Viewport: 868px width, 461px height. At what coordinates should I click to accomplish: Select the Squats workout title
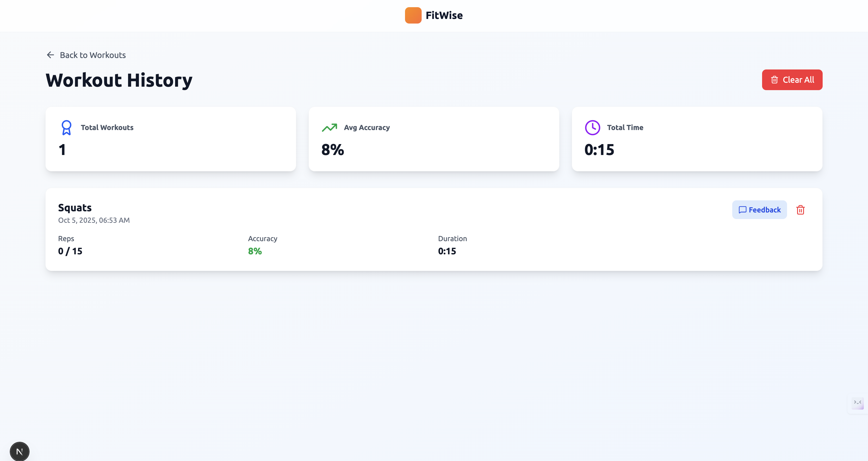tap(75, 208)
